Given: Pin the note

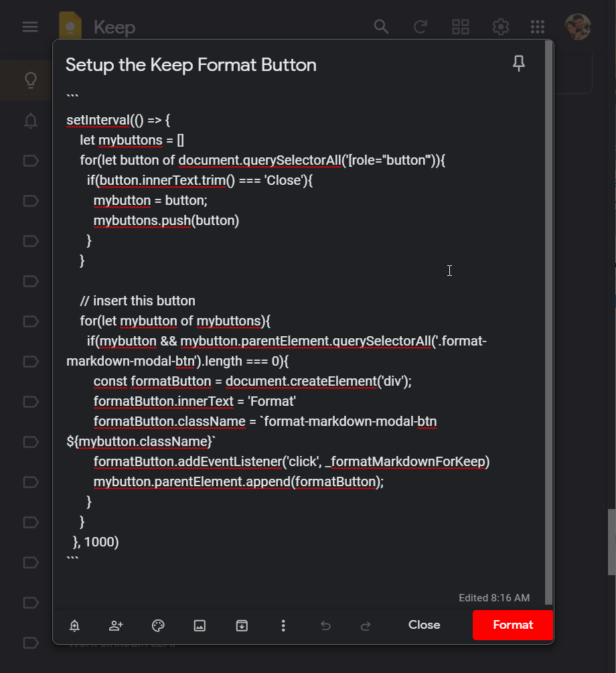Looking at the screenshot, I should coord(518,64).
